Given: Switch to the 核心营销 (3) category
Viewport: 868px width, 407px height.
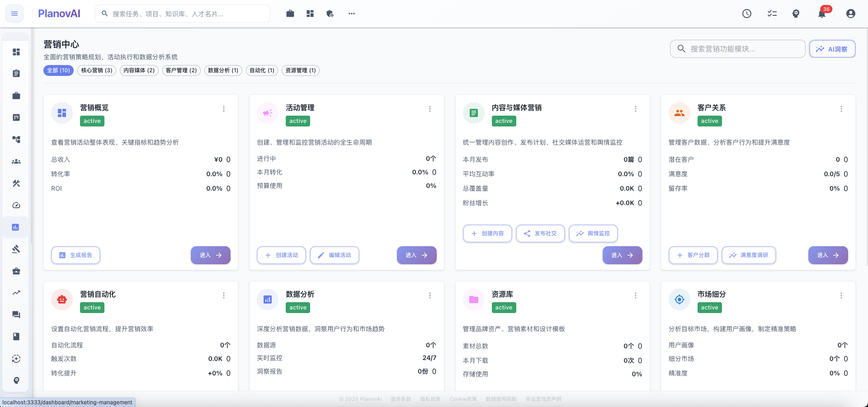Looking at the screenshot, I should [x=96, y=70].
